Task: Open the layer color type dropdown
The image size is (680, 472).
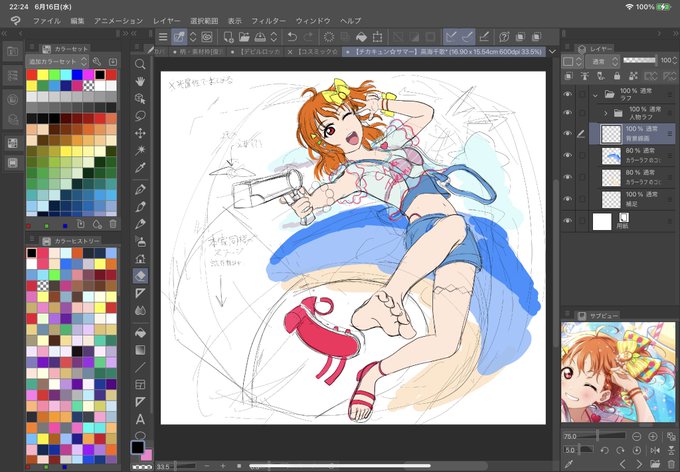Action: 572,62
